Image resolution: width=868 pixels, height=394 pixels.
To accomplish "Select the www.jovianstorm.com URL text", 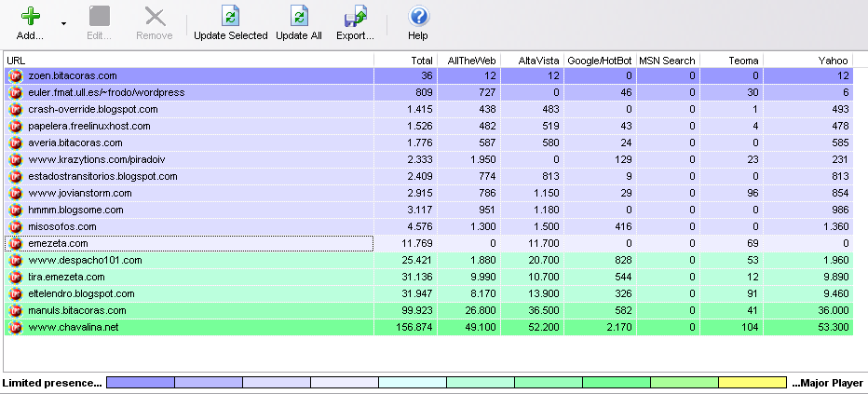I will pyautogui.click(x=80, y=193).
